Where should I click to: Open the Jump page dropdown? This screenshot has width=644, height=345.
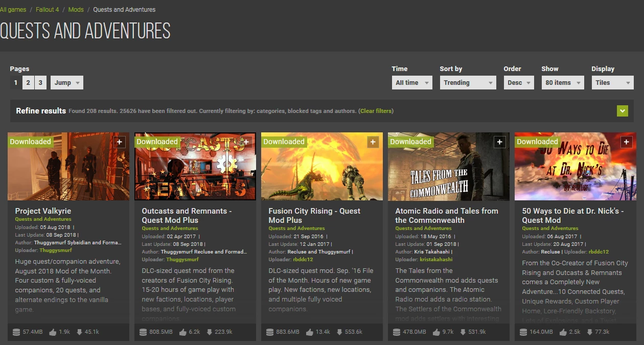(x=67, y=83)
